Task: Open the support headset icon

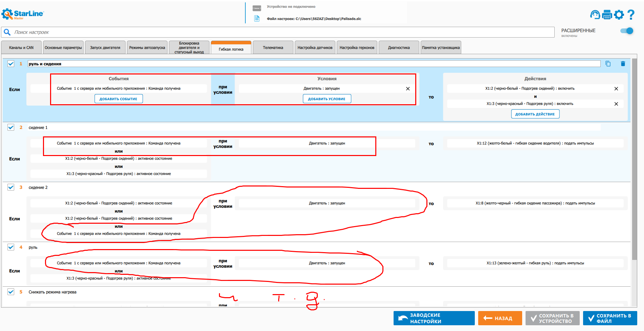Action: pos(595,15)
